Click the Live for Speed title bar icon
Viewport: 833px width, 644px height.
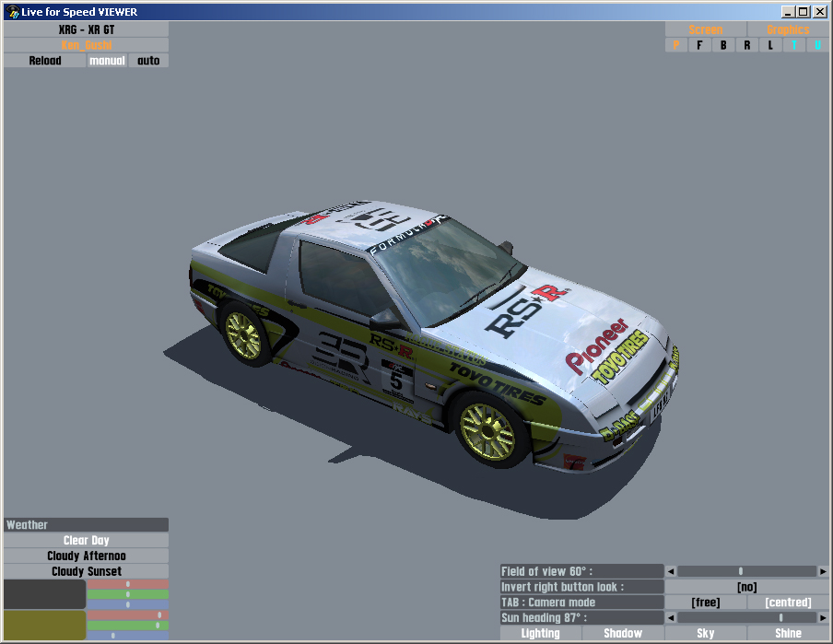click(x=13, y=12)
